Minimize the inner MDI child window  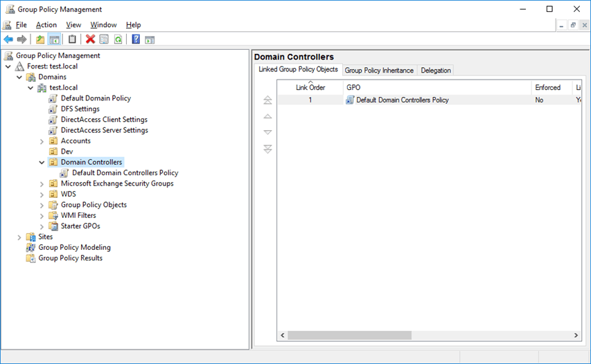pos(561,25)
